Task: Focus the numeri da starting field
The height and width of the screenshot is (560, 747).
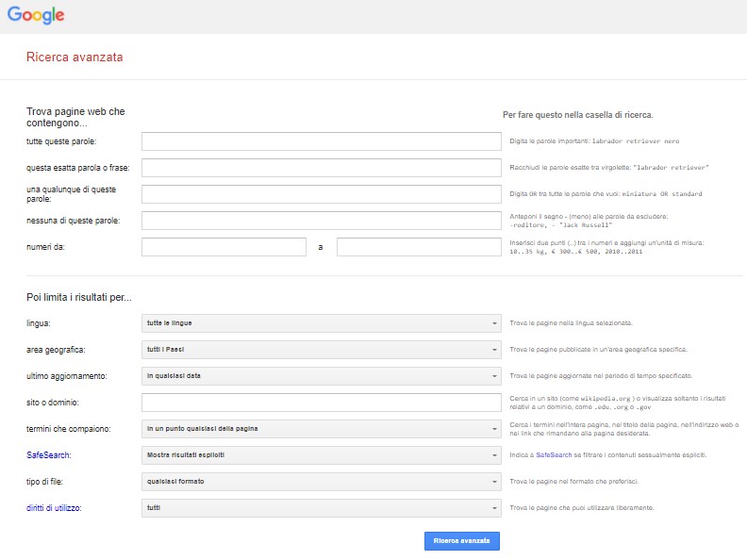Action: [x=224, y=247]
